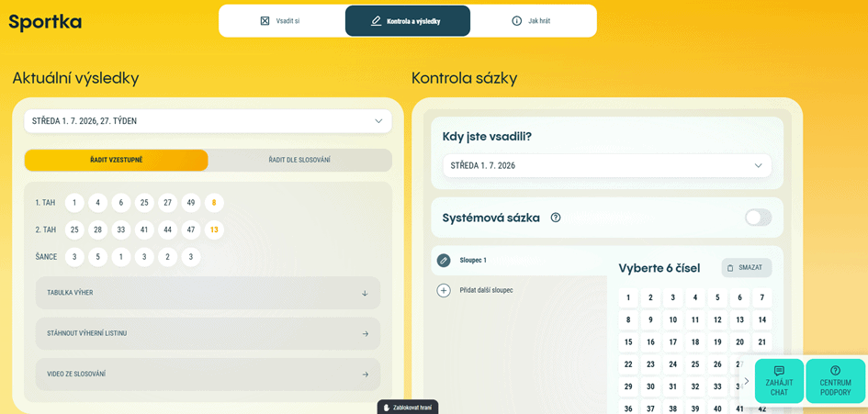Click Zablokovat hraní button
Viewport: 868px width, 414px height.
[408, 408]
